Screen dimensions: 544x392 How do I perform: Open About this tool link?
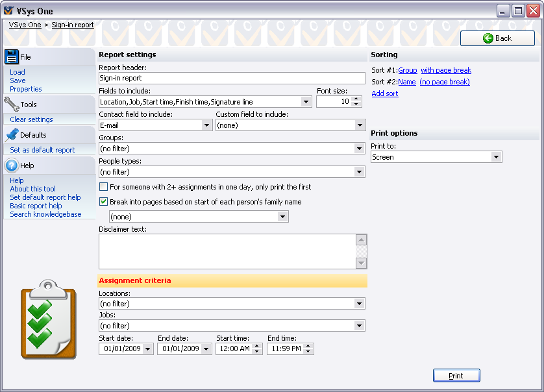pos(32,189)
